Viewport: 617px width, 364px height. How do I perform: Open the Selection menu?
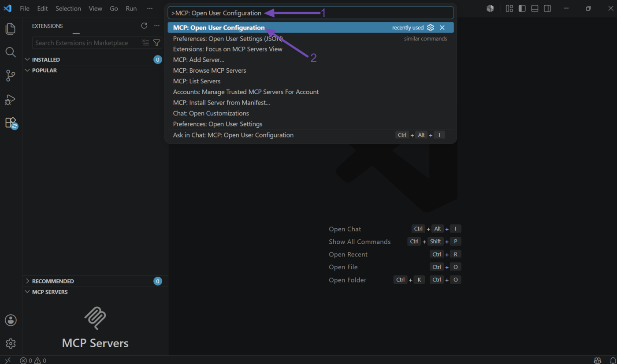click(68, 8)
